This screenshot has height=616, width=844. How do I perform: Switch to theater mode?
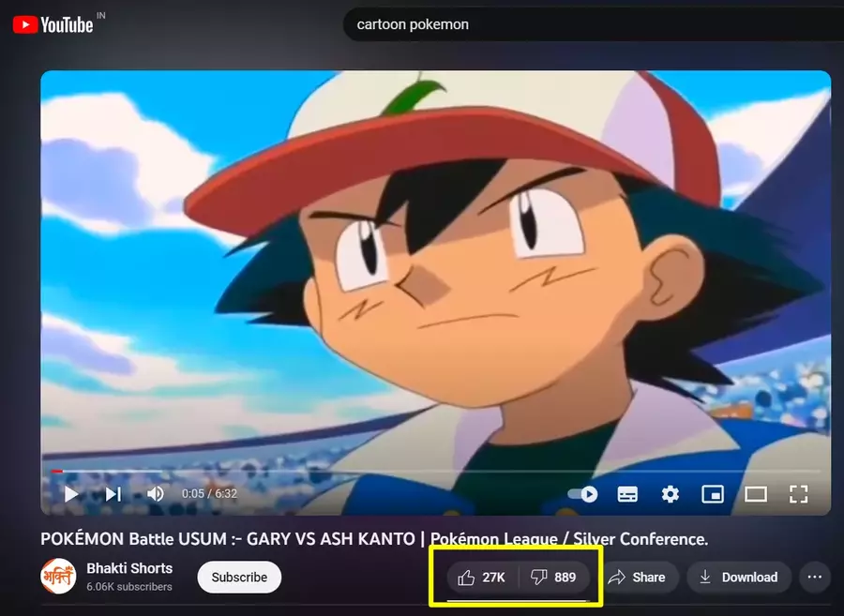coord(756,493)
